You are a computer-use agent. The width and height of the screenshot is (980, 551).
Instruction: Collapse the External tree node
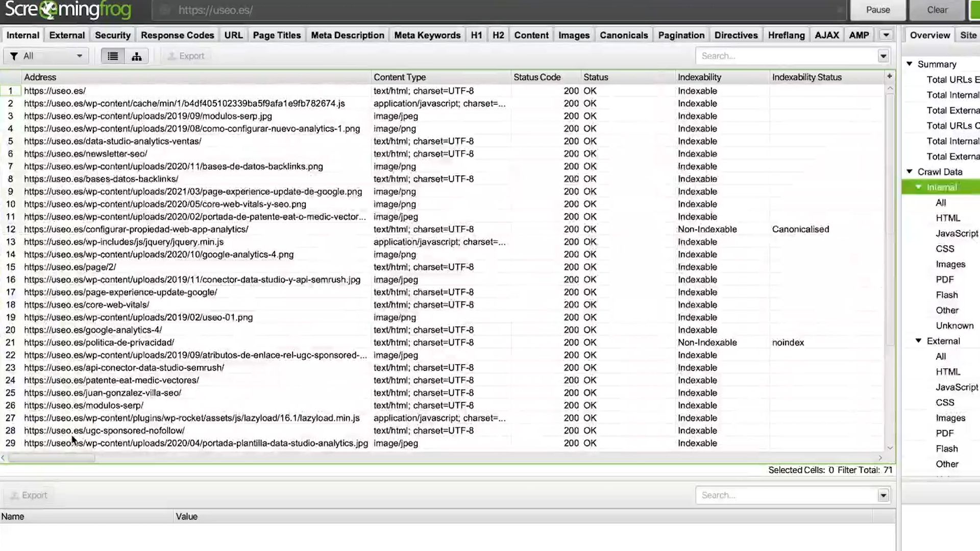click(918, 341)
